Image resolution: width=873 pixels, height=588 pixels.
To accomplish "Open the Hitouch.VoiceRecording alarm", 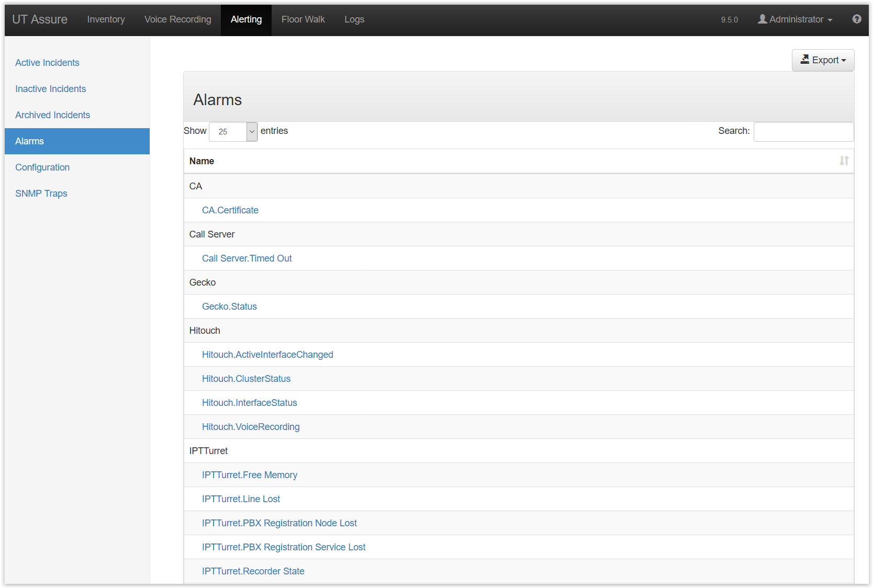I will (x=251, y=427).
